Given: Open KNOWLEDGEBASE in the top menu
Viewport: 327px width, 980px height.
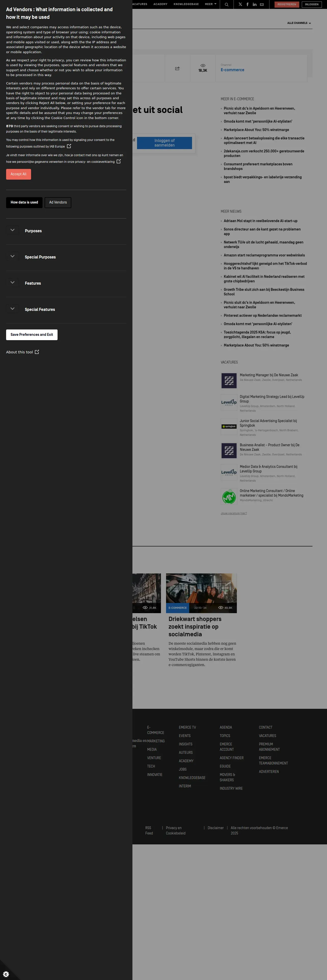Looking at the screenshot, I should coord(186,4).
